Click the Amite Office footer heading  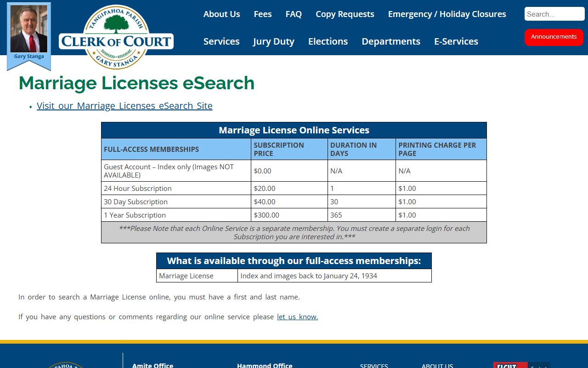click(153, 366)
